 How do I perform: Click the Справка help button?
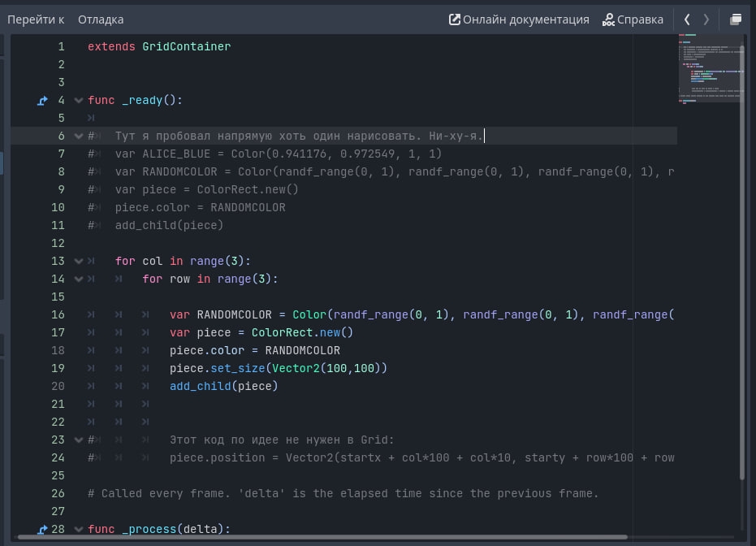tap(633, 19)
